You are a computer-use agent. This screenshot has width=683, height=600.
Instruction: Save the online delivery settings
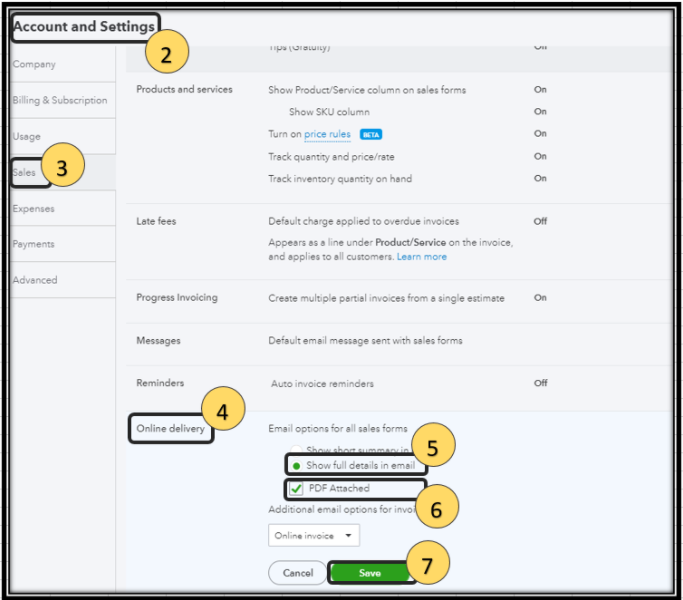click(x=369, y=573)
